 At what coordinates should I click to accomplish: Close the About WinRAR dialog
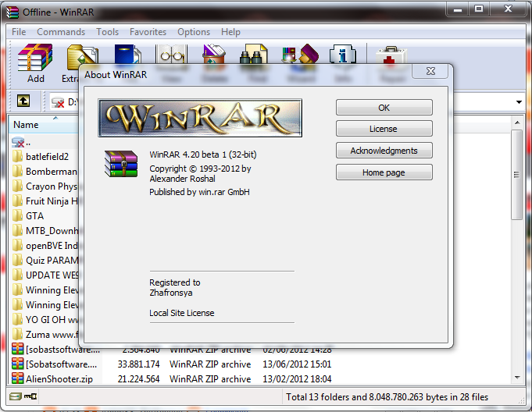(430, 71)
